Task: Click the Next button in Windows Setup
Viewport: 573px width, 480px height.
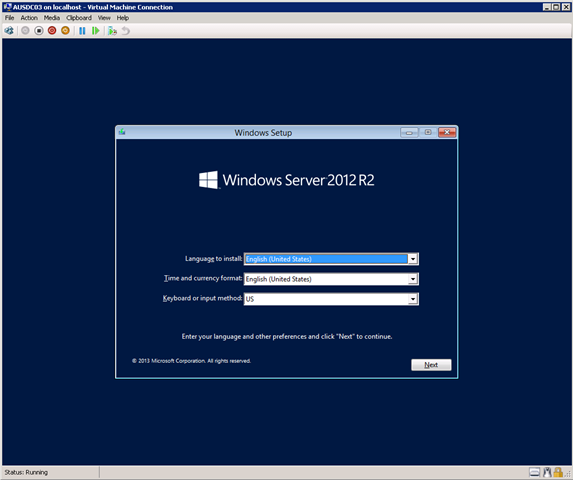Action: pyautogui.click(x=431, y=365)
